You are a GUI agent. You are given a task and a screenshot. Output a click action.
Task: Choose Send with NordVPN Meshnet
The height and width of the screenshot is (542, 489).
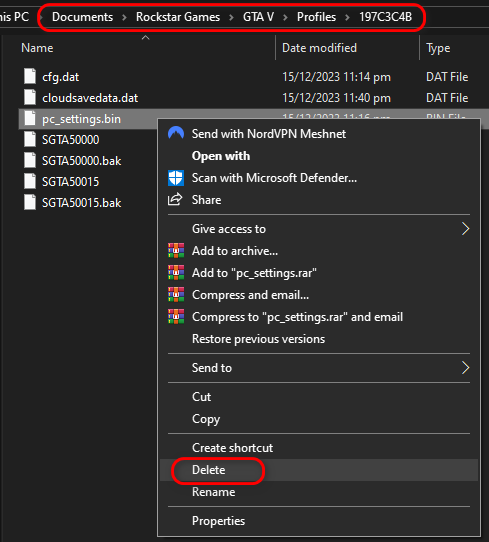click(319, 134)
